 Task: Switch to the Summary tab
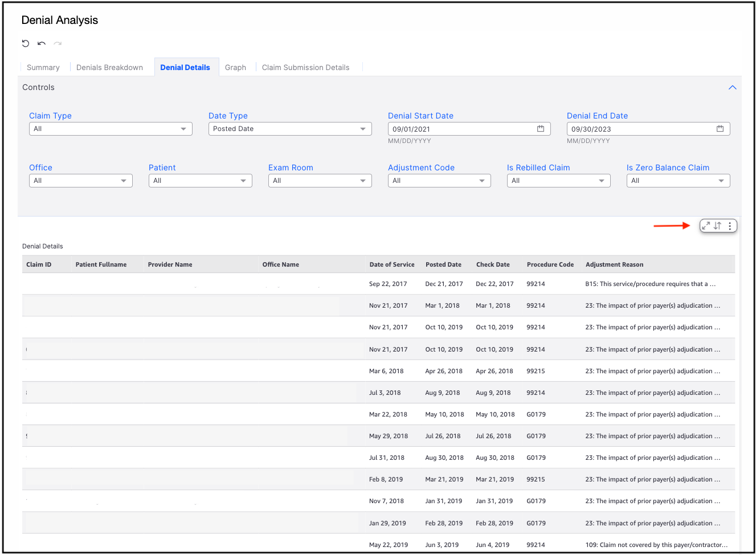tap(43, 67)
